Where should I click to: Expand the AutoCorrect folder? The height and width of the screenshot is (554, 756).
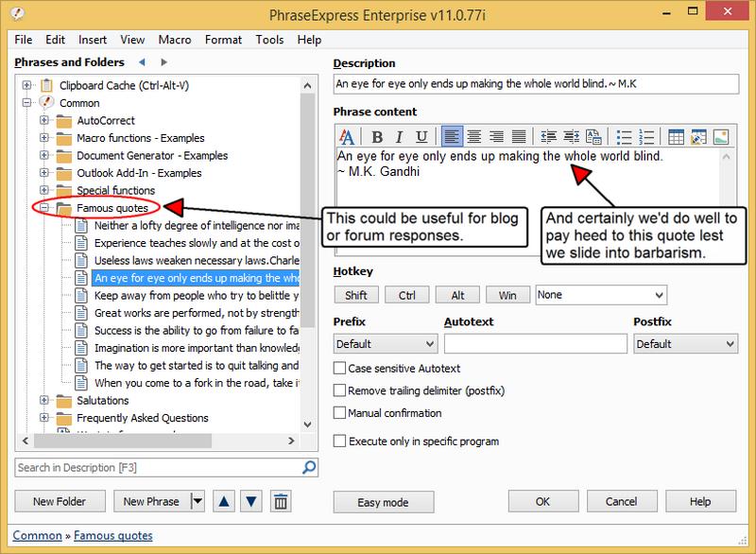(x=44, y=120)
